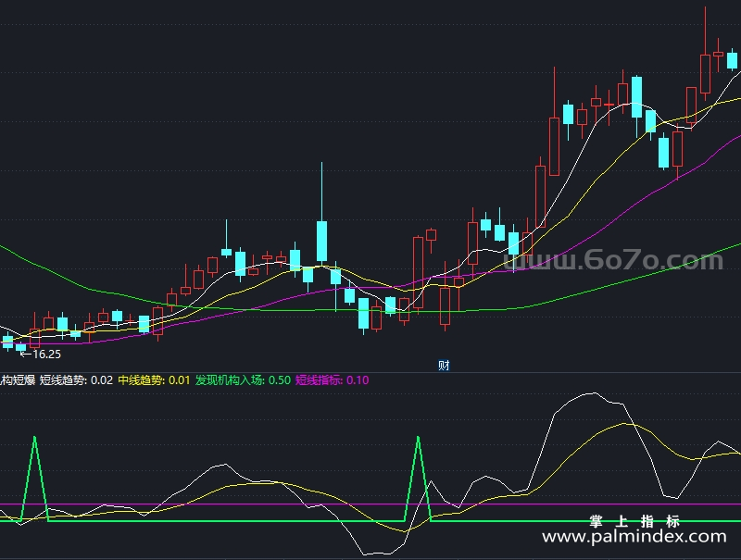Click the yellow 中线趋势: 0.01 legend

154,380
